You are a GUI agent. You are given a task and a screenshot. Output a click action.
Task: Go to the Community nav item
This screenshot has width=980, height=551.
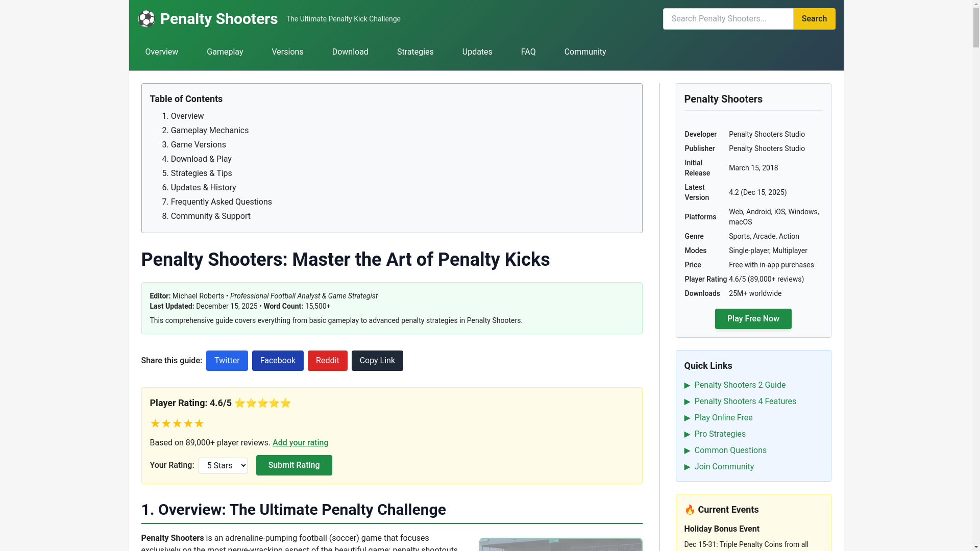pyautogui.click(x=585, y=52)
